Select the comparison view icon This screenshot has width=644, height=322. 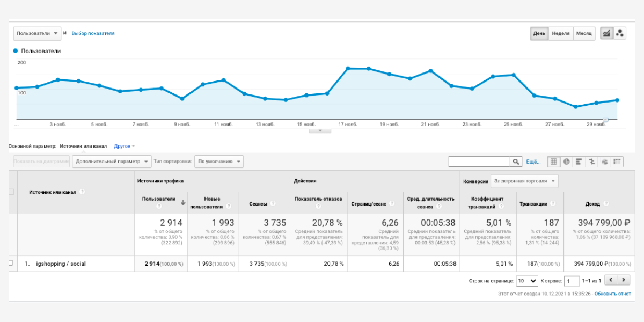(591, 162)
